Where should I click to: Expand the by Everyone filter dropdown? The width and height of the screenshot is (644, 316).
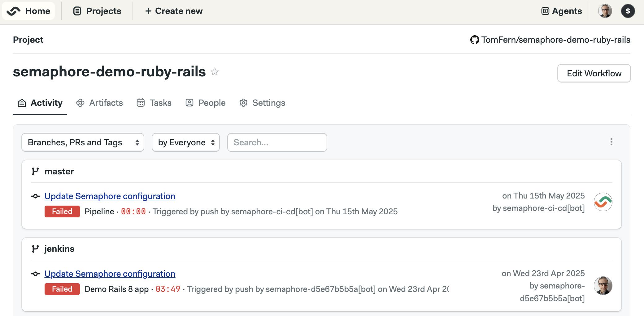point(186,143)
